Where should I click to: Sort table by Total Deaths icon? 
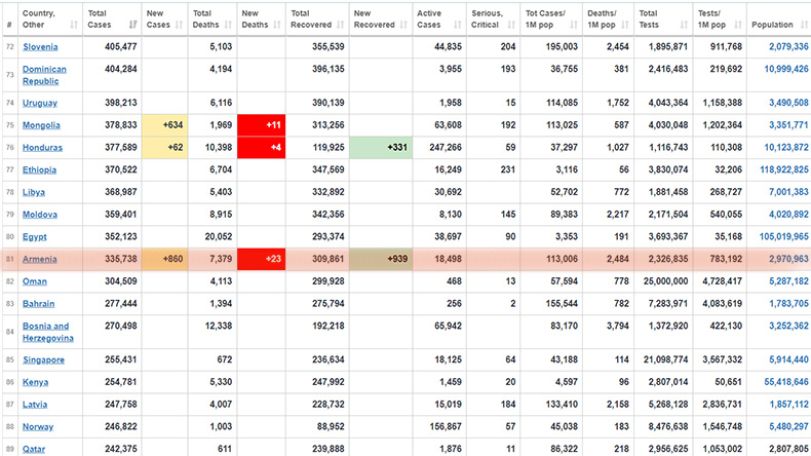click(228, 24)
